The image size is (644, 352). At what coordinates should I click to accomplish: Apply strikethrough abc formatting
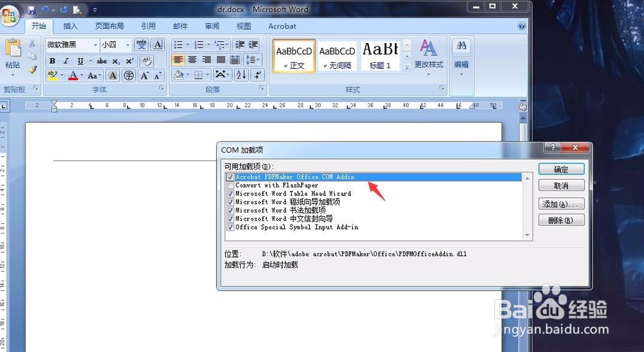(x=102, y=60)
